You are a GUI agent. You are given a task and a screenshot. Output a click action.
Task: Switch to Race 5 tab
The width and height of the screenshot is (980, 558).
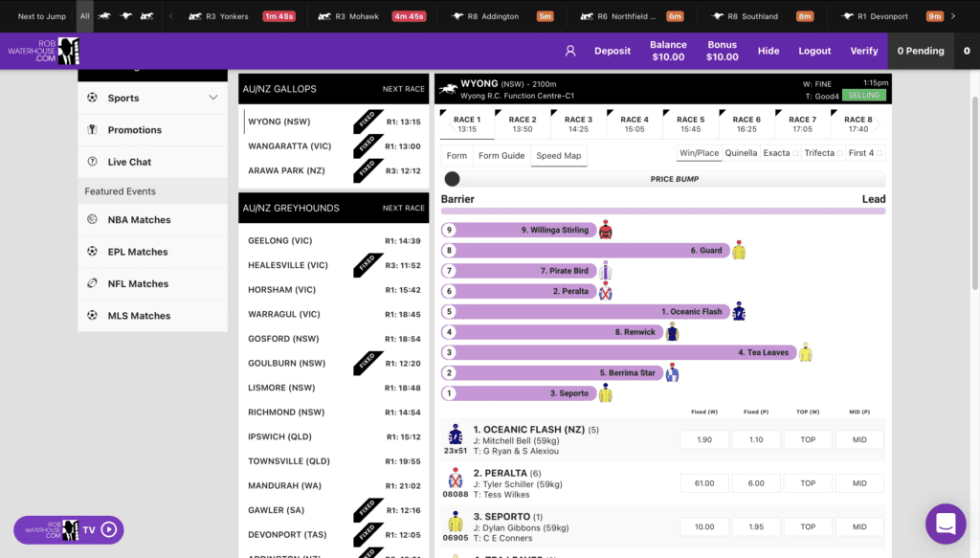(691, 123)
